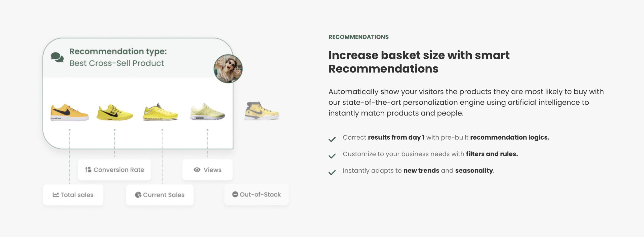
Task: Click the chat bubbles recommendation icon
Action: pos(57,57)
